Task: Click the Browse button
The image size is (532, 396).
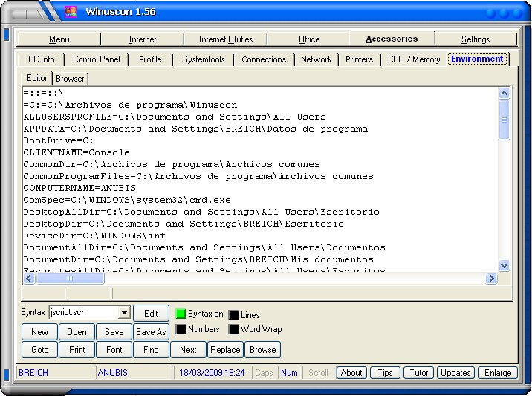Action: point(262,349)
